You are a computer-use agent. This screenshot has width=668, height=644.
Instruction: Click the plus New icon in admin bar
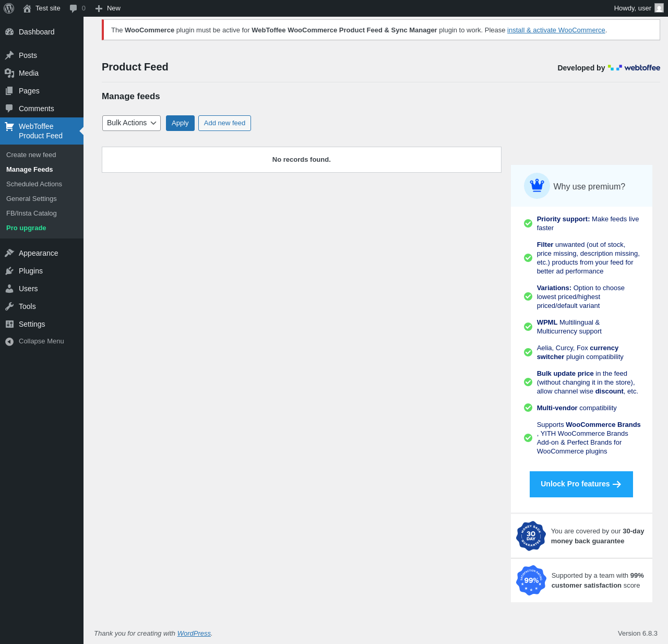point(99,8)
